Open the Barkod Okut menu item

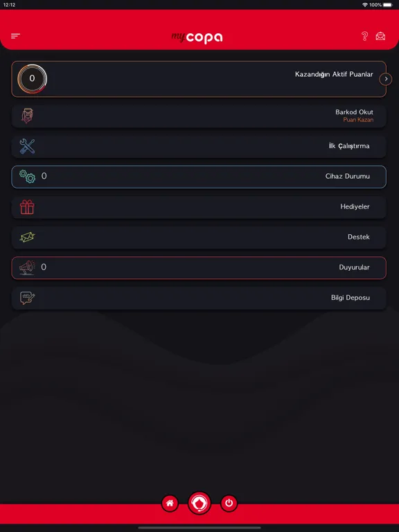pos(199,116)
